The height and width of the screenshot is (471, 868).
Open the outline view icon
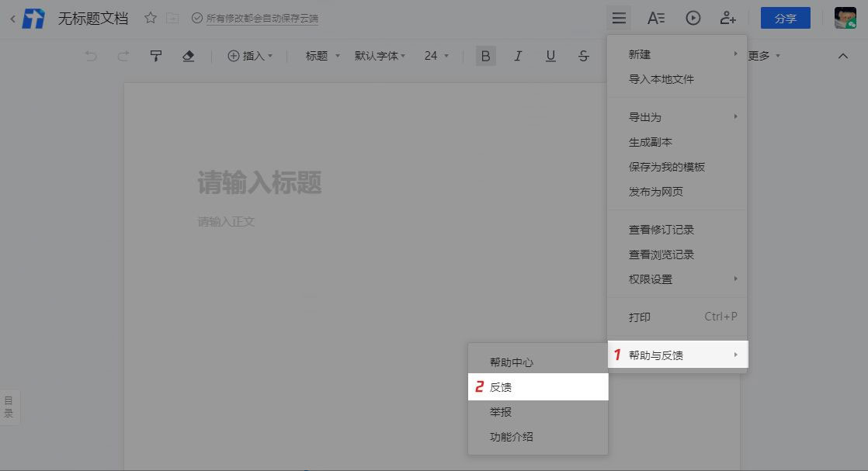coord(9,406)
